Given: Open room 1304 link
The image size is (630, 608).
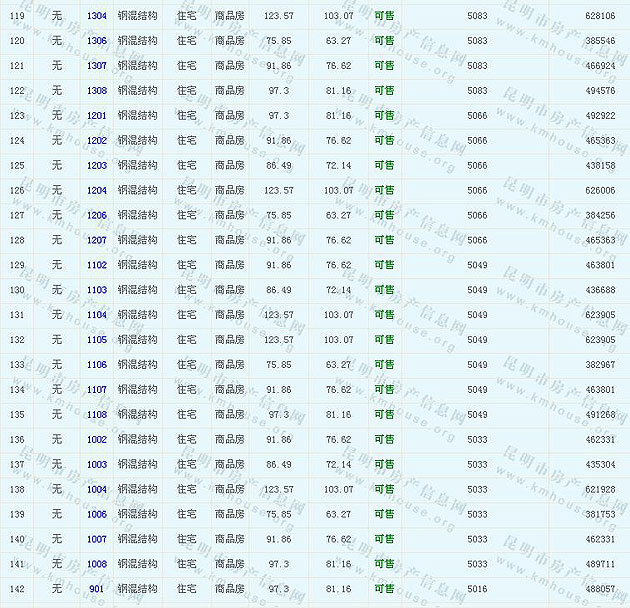Looking at the screenshot, I should tap(97, 16).
